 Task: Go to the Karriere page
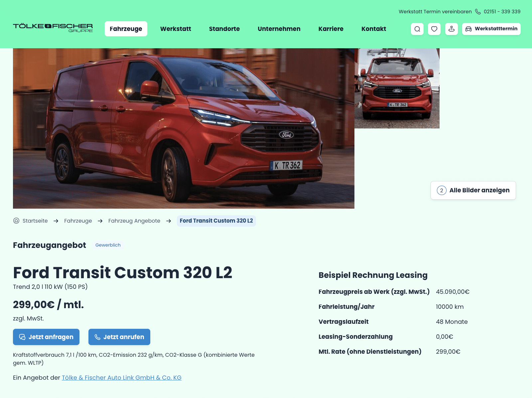[331, 29]
